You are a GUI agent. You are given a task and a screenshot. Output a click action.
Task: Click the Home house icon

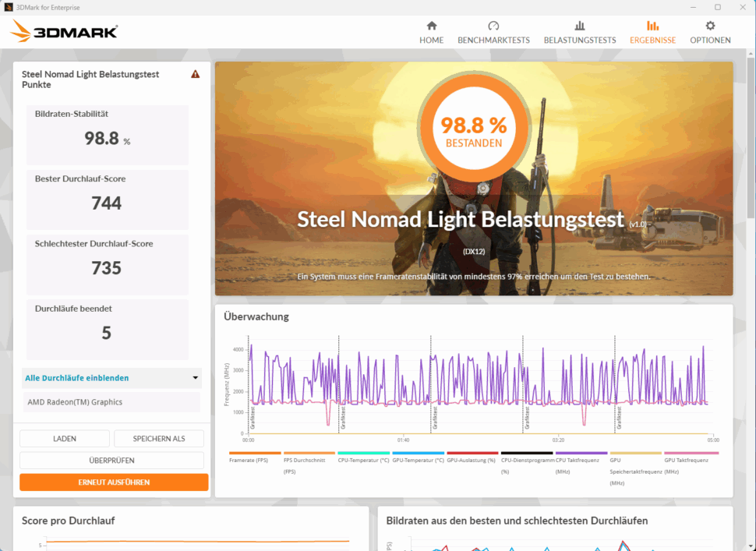pos(431,26)
